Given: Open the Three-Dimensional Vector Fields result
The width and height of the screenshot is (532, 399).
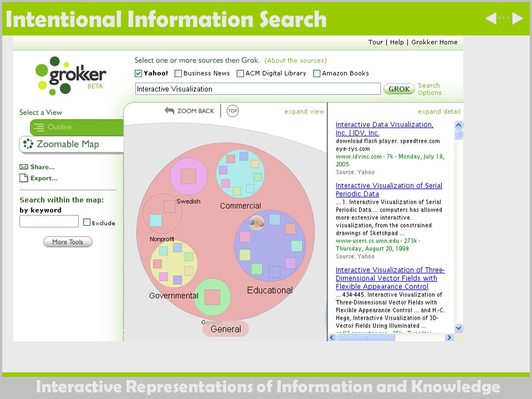Looking at the screenshot, I should coord(390,278).
